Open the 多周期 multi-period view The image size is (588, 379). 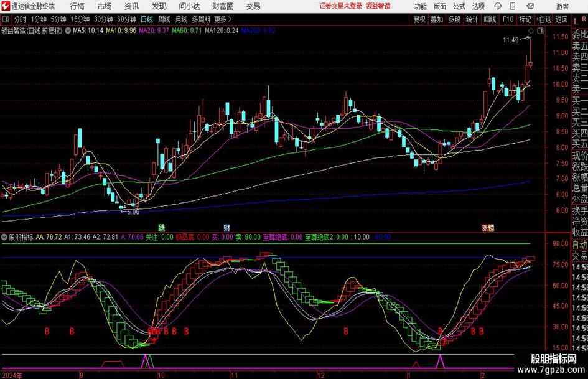[x=201, y=19]
